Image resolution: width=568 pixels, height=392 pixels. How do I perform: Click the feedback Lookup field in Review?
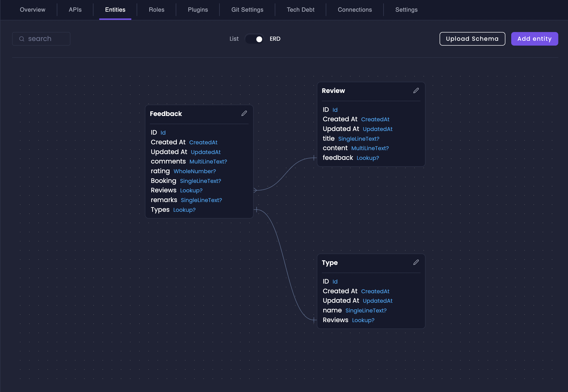(351, 158)
